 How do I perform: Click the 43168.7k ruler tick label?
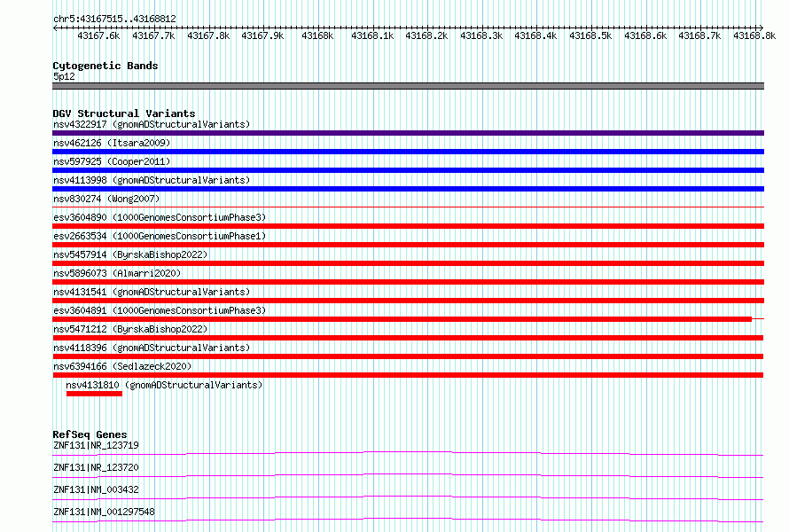pyautogui.click(x=700, y=35)
